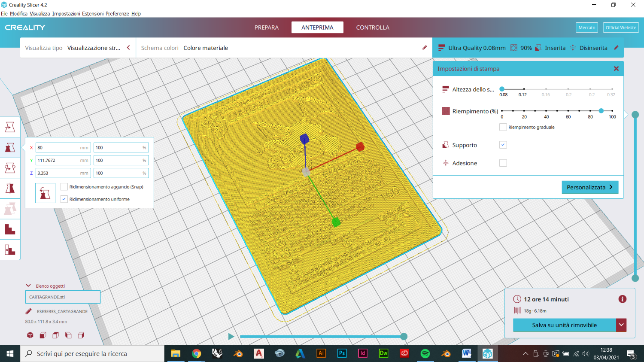
Task: Uncheck the Supporto checkbox
Action: click(x=503, y=145)
